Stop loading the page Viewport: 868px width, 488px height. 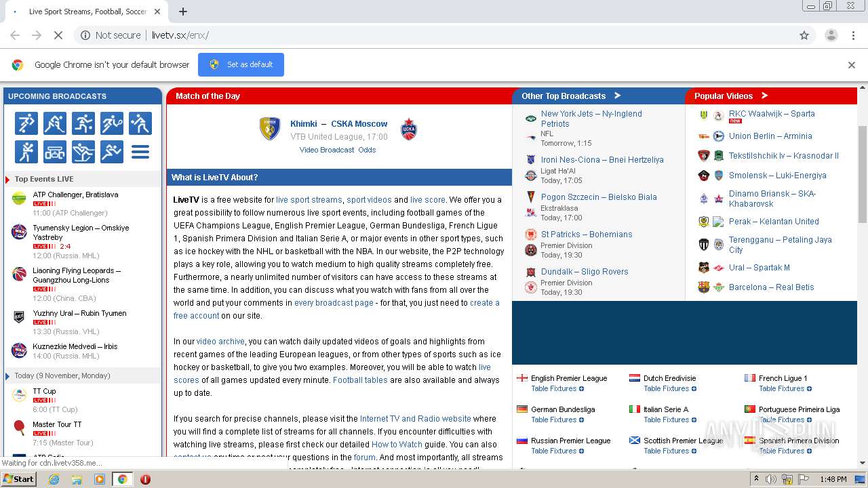[58, 35]
